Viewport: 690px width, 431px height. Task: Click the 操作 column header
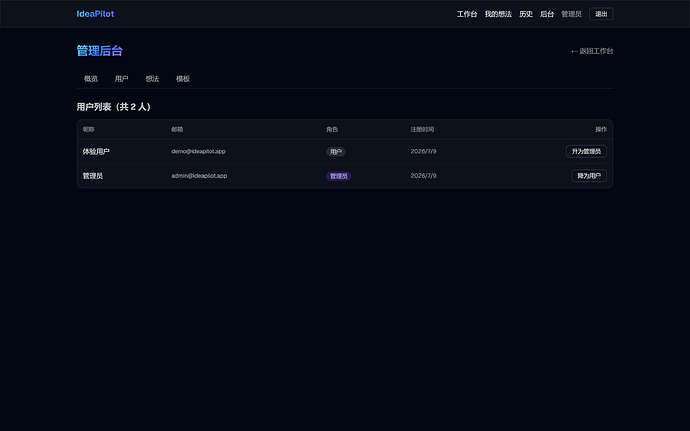click(601, 129)
